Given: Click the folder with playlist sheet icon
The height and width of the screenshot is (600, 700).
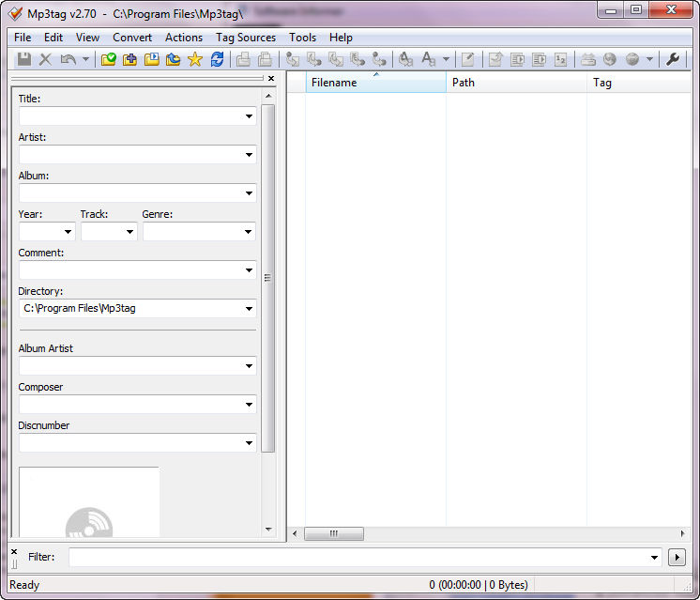Looking at the screenshot, I should tap(152, 59).
